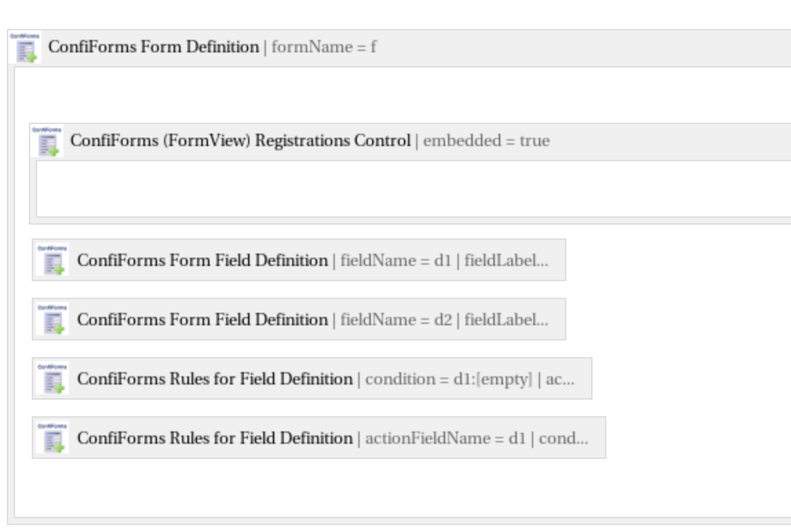Screen dimensions: 791x532
Task: Click the FormView Registrations Control macro icon
Action: tap(47, 141)
